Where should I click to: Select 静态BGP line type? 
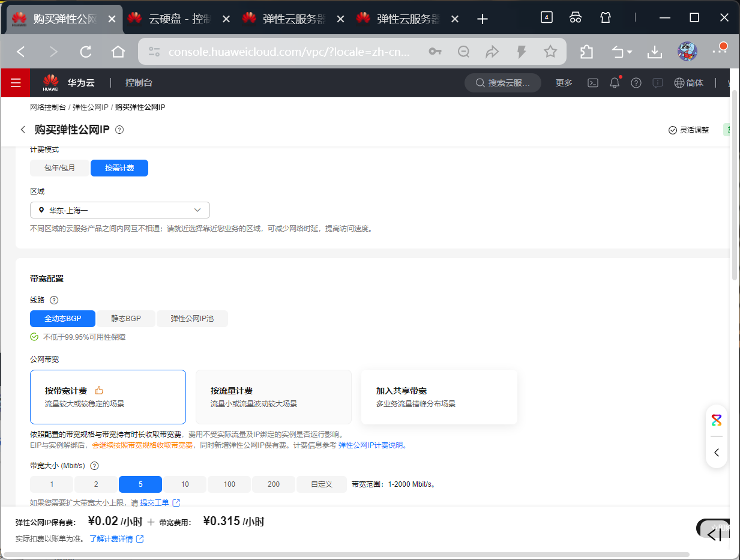[126, 319]
